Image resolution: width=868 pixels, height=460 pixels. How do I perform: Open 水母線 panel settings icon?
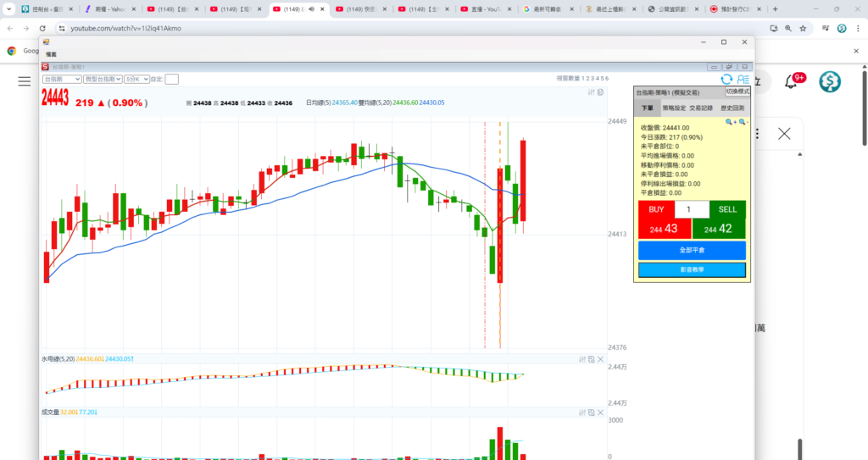click(x=582, y=359)
